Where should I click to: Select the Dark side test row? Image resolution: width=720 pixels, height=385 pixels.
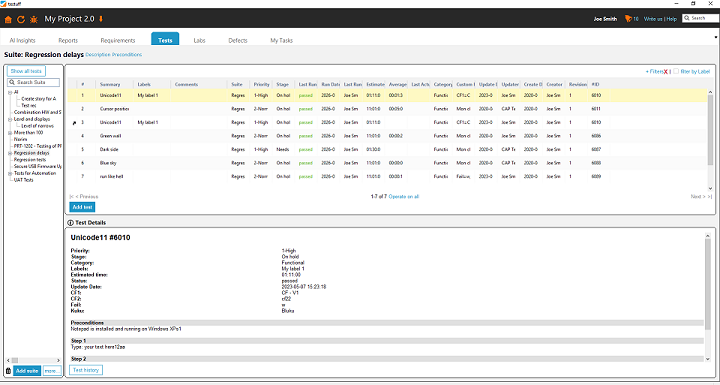(388, 150)
